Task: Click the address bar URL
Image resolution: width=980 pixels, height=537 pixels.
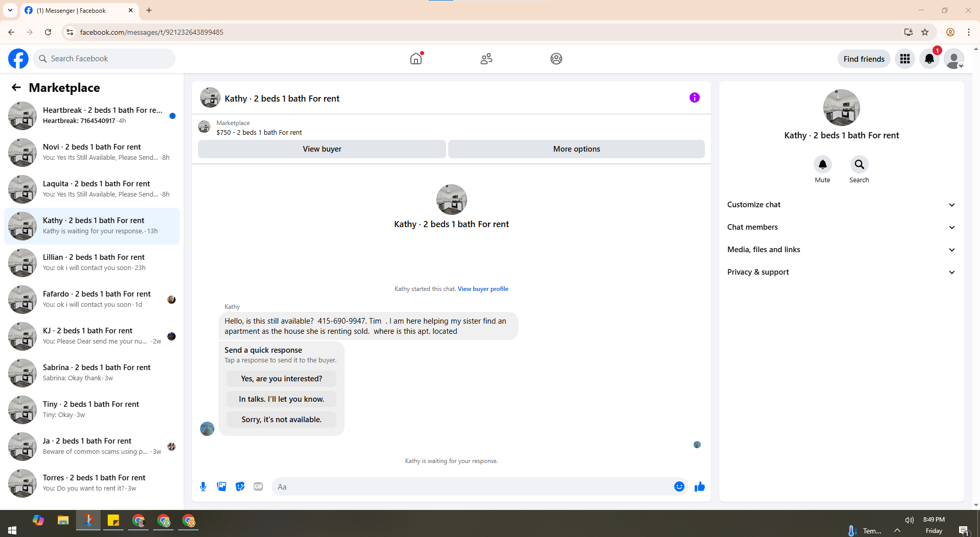Action: (x=152, y=32)
